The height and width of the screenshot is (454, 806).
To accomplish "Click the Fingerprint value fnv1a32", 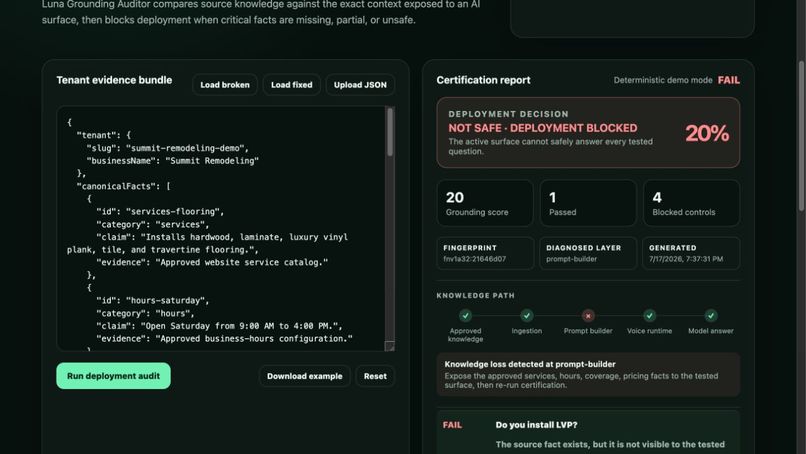I will tap(474, 259).
